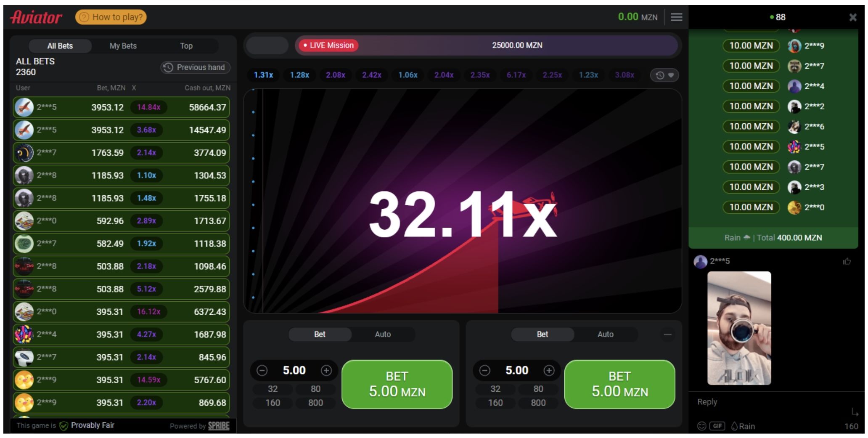Image resolution: width=868 pixels, height=438 pixels.
Task: Decrease left bet amount with minus icon
Action: click(262, 370)
